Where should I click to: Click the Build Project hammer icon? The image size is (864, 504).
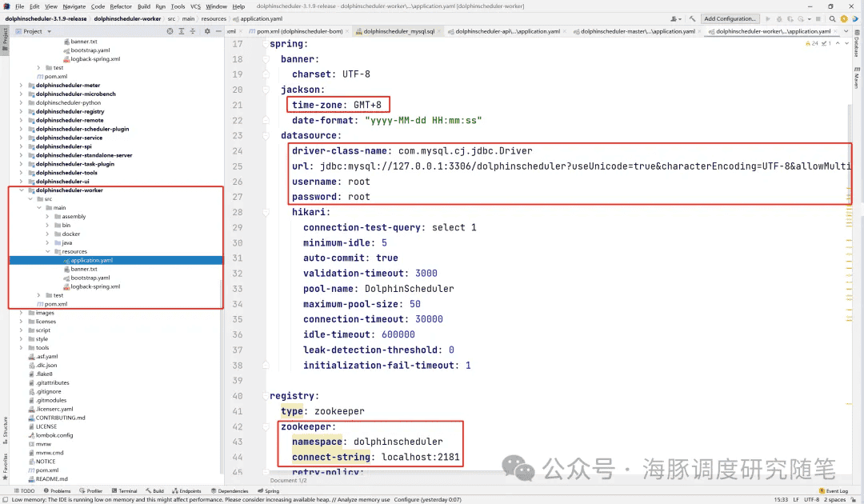point(694,18)
